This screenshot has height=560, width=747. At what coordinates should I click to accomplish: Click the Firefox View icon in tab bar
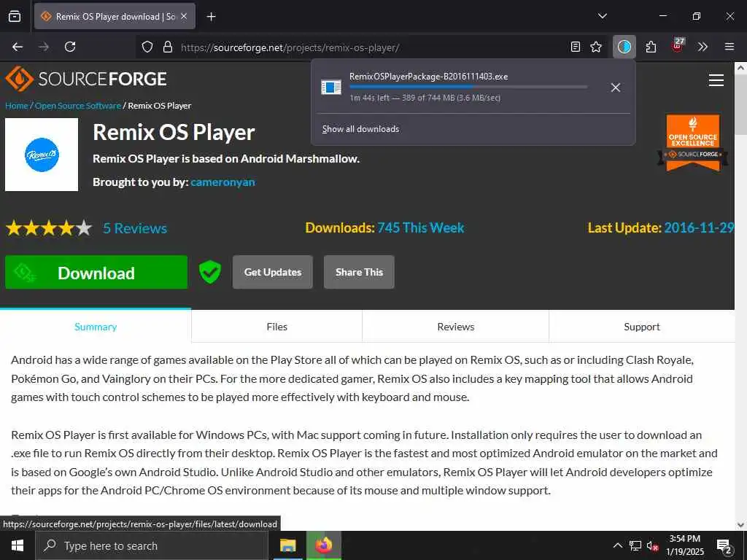[x=15, y=16]
